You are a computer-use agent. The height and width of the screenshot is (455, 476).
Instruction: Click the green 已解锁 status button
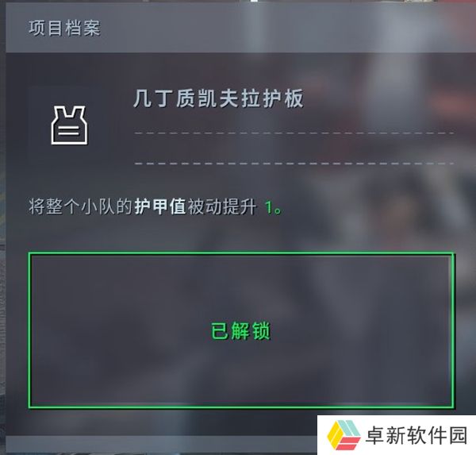point(241,330)
